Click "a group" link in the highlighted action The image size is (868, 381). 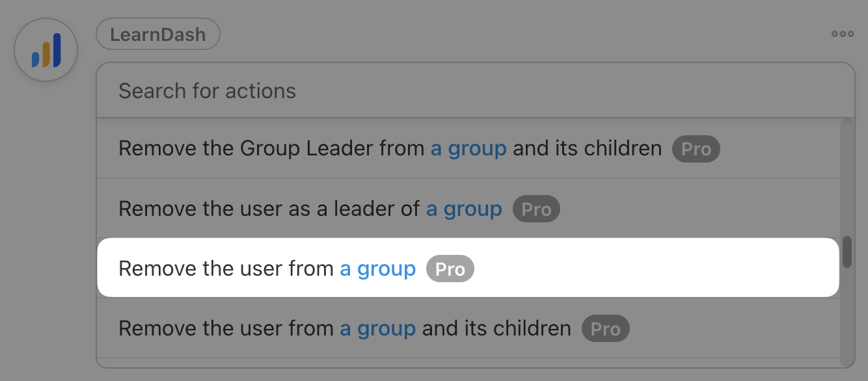[378, 269]
